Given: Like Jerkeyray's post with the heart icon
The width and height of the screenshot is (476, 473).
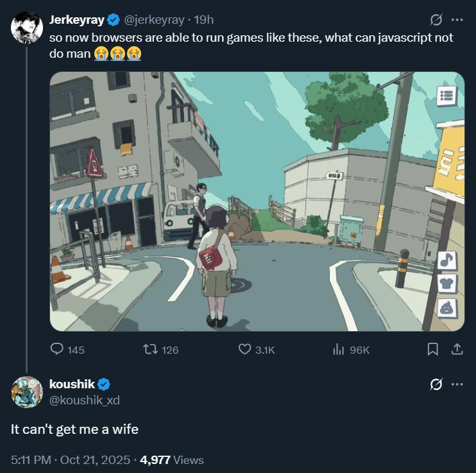Looking at the screenshot, I should tap(244, 349).
